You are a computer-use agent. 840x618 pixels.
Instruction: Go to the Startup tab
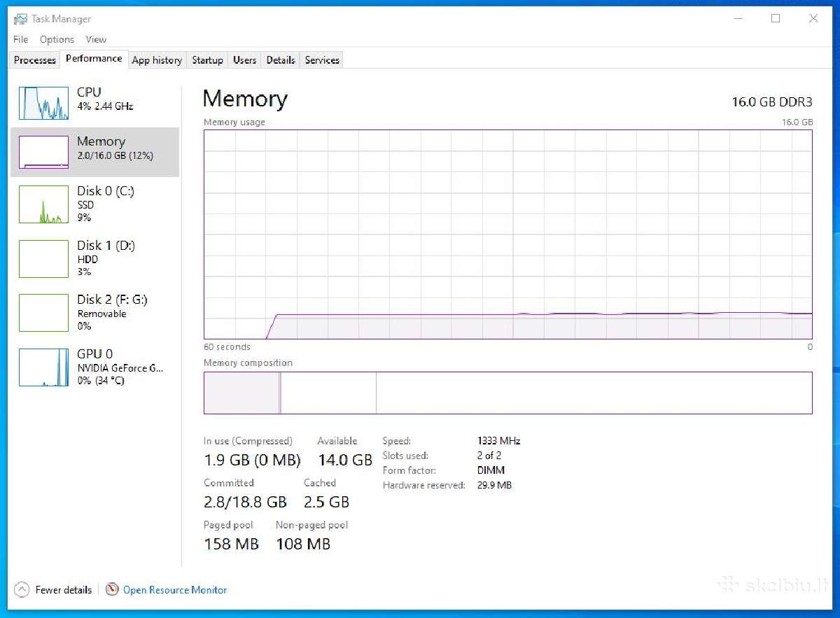click(x=207, y=60)
